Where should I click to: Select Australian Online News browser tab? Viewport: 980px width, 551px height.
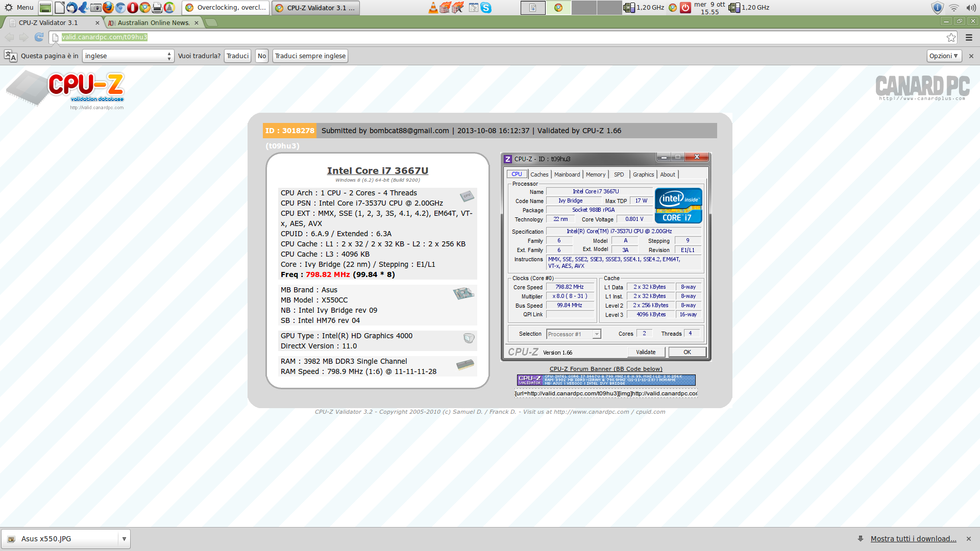click(x=153, y=22)
